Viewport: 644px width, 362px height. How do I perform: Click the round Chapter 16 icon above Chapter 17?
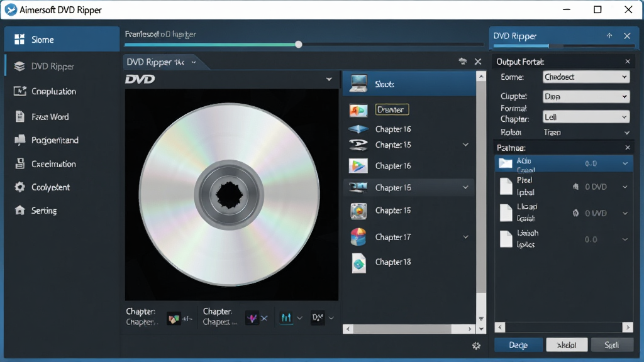(358, 211)
